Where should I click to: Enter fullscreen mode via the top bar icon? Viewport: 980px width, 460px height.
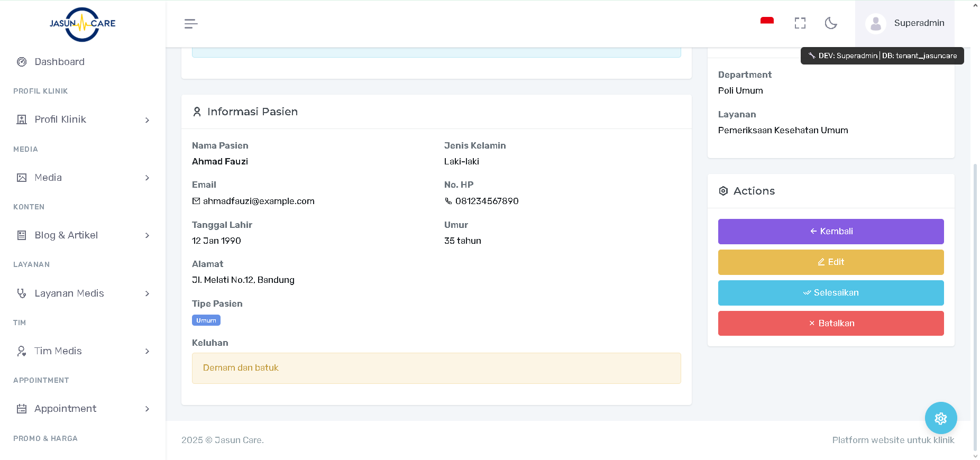tap(800, 23)
